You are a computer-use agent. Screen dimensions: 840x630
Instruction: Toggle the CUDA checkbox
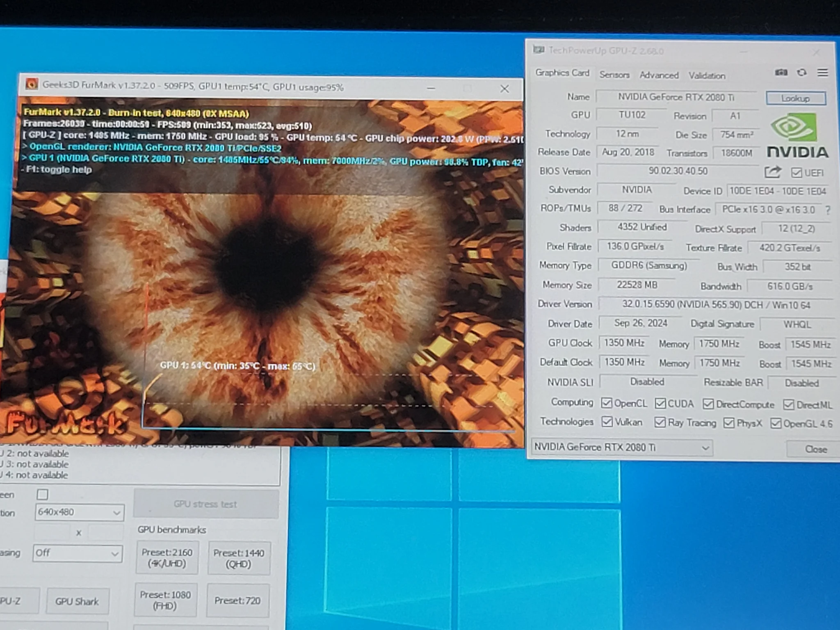point(660,403)
